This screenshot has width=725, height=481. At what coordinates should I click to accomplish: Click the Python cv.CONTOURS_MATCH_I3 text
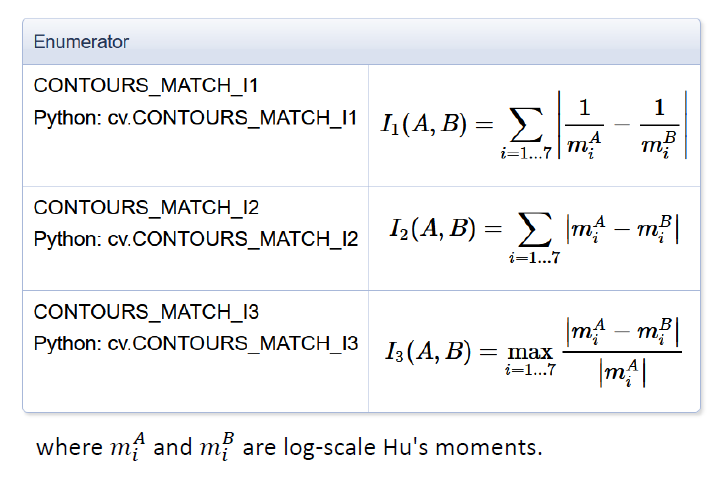pos(195,342)
